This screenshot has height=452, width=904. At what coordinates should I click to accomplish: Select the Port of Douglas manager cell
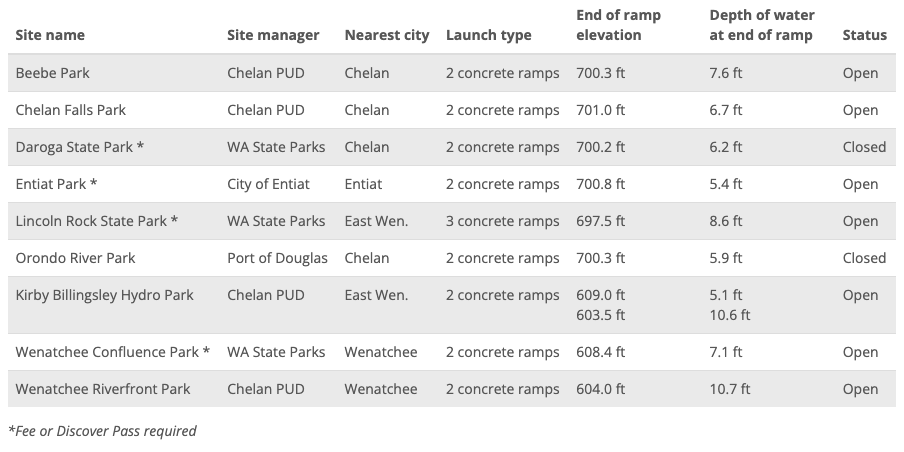(277, 258)
